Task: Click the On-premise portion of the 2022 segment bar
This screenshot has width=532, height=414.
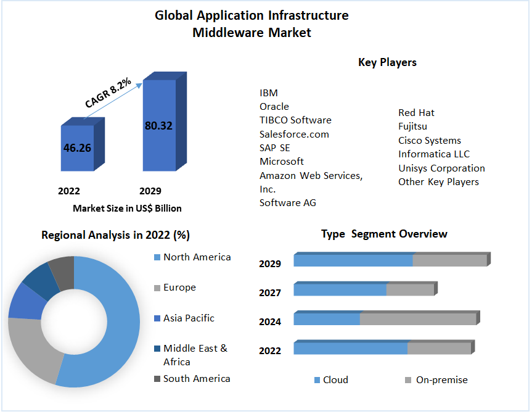Action: (439, 348)
